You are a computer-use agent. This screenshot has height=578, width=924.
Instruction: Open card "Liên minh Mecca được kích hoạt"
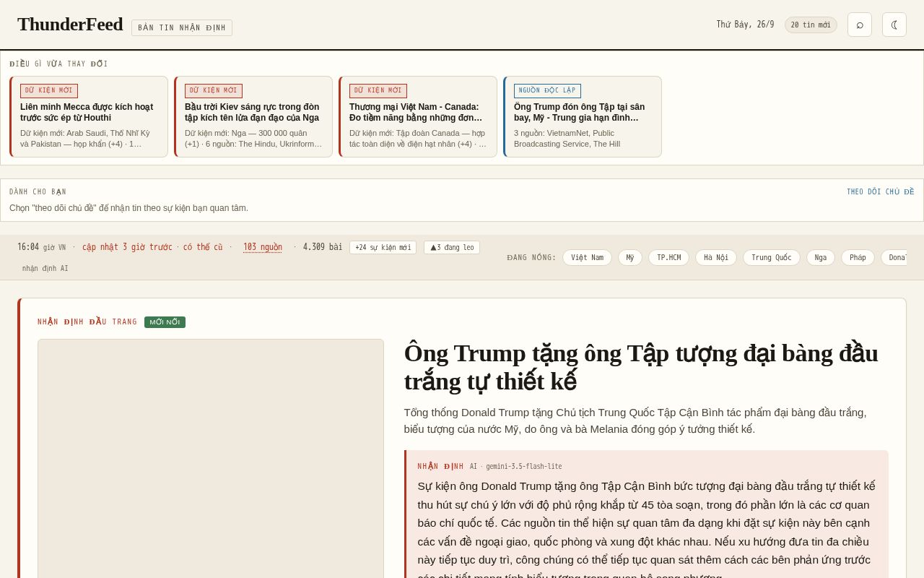89,117
